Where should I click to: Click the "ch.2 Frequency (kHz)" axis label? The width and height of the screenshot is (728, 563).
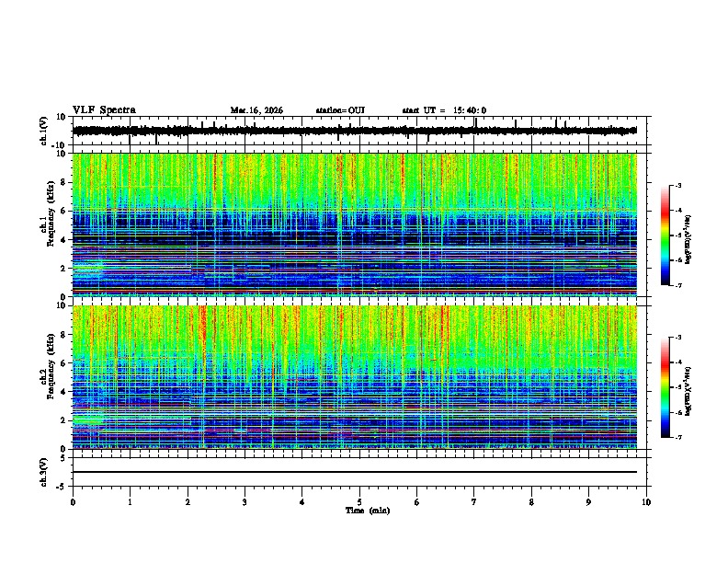(48, 366)
